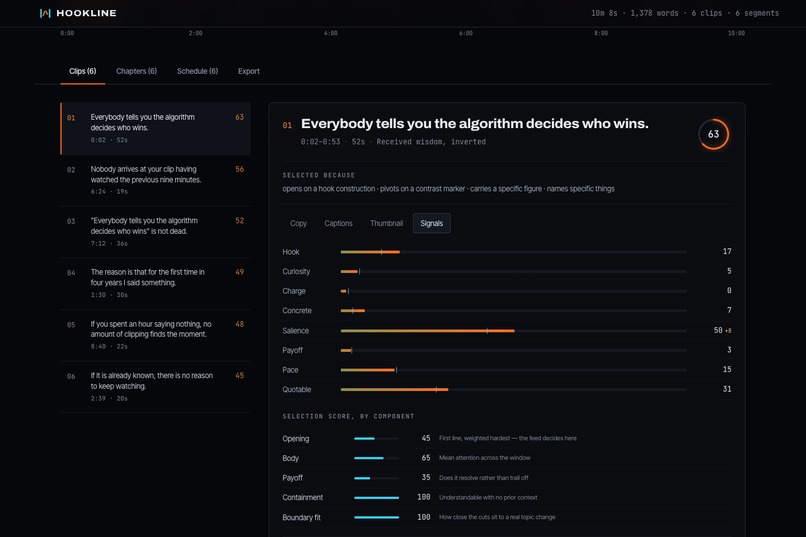Viewport: 806px width, 537px height.
Task: Click the Concrete signal bar
Action: point(513,310)
